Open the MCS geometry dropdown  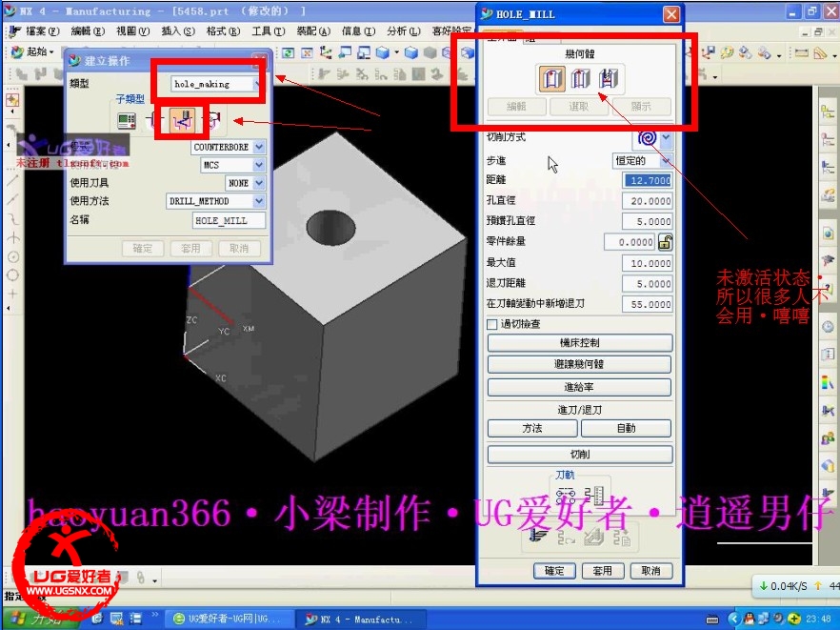pyautogui.click(x=259, y=165)
